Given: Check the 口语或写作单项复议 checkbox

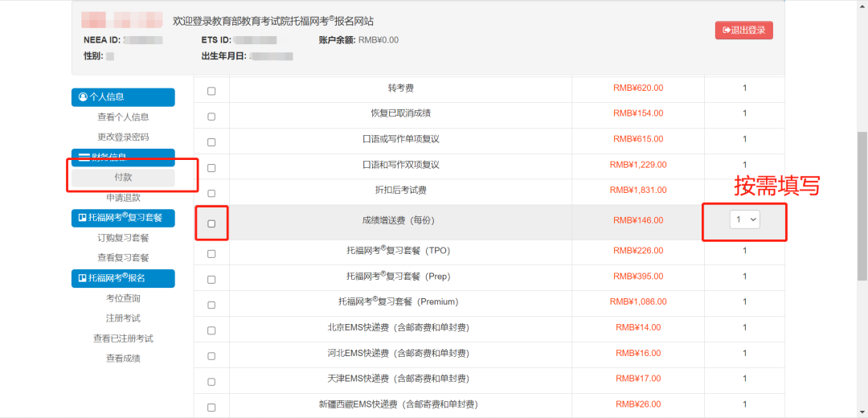Looking at the screenshot, I should pos(211,142).
